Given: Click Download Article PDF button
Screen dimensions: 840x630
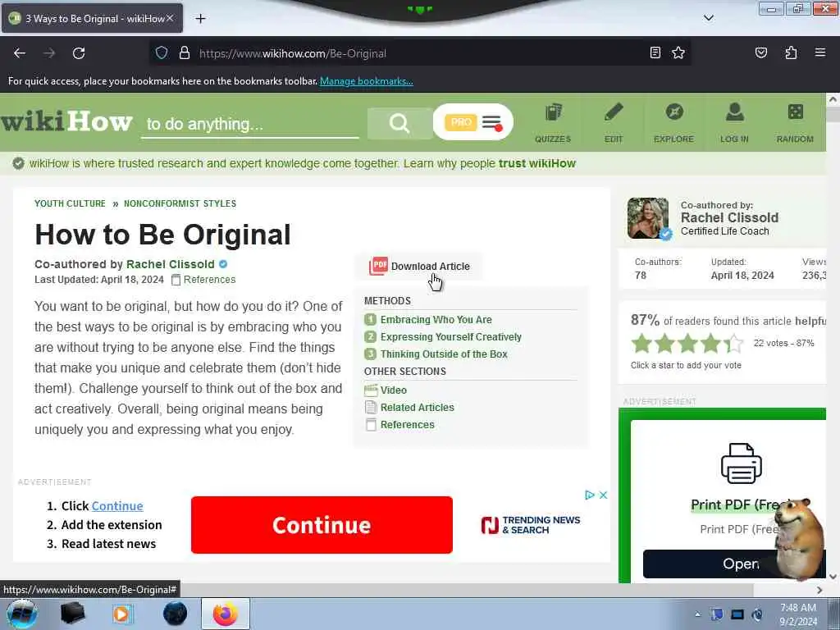Looking at the screenshot, I should coord(420,267).
